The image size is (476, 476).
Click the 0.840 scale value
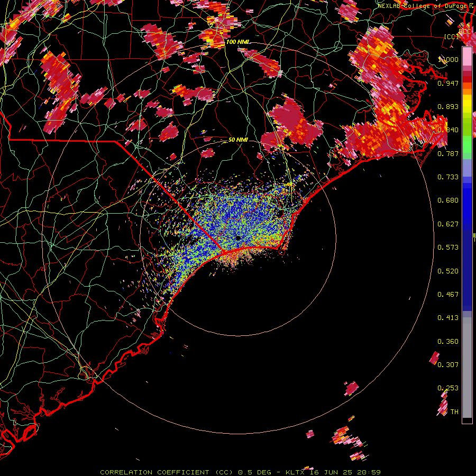(x=448, y=130)
